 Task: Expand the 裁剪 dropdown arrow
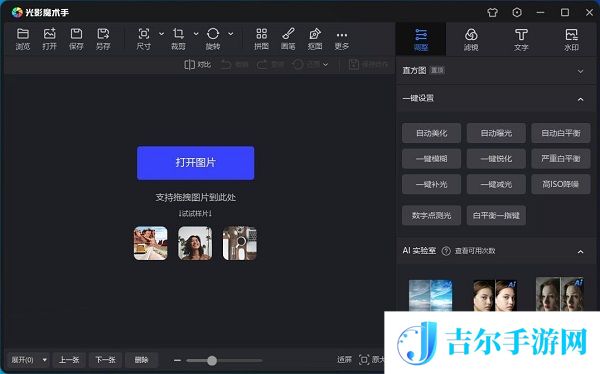[x=196, y=34]
